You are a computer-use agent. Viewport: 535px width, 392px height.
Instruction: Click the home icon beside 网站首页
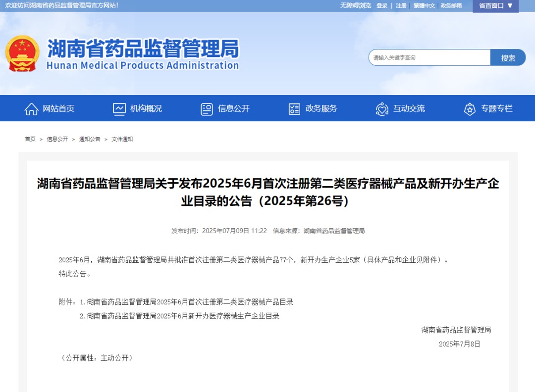tap(31, 109)
